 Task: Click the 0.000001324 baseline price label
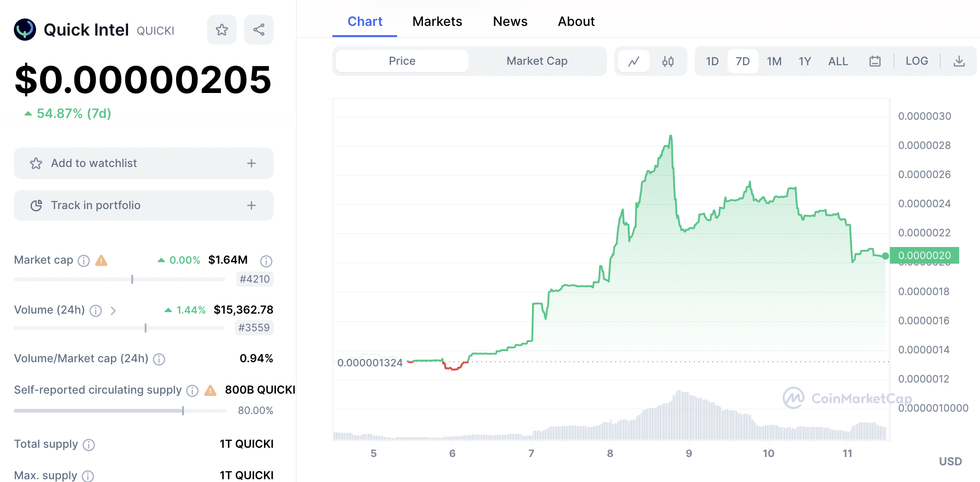[370, 363]
